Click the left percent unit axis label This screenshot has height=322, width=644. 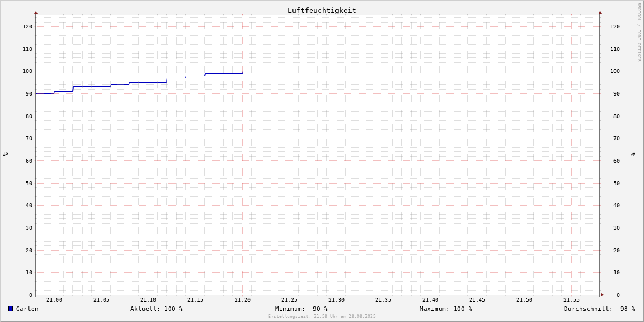5,155
